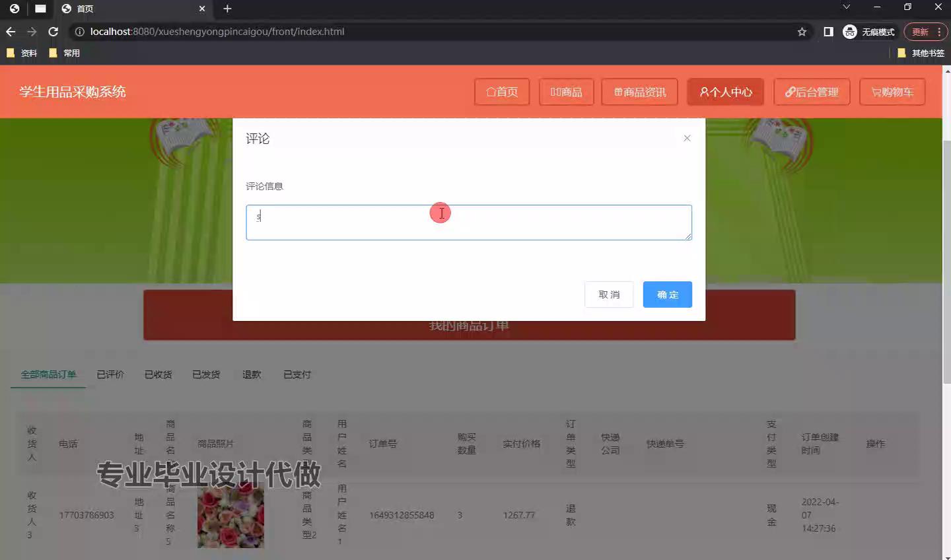Open 个人中心 user center
Screen dimensions: 951x560
coord(725,92)
